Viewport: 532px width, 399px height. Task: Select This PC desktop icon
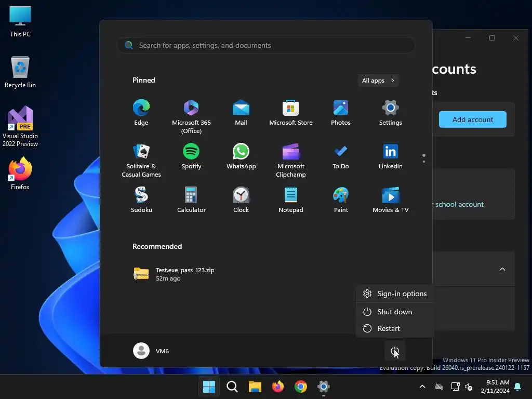coord(20,21)
